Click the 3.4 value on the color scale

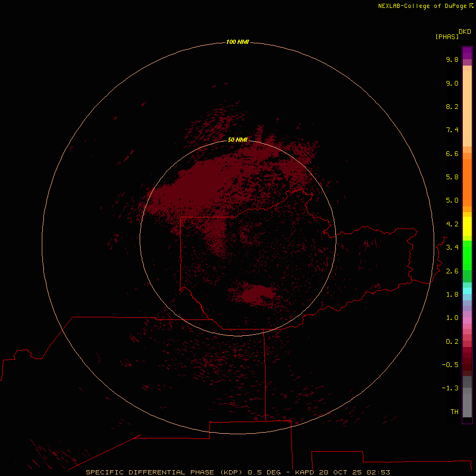[452, 248]
